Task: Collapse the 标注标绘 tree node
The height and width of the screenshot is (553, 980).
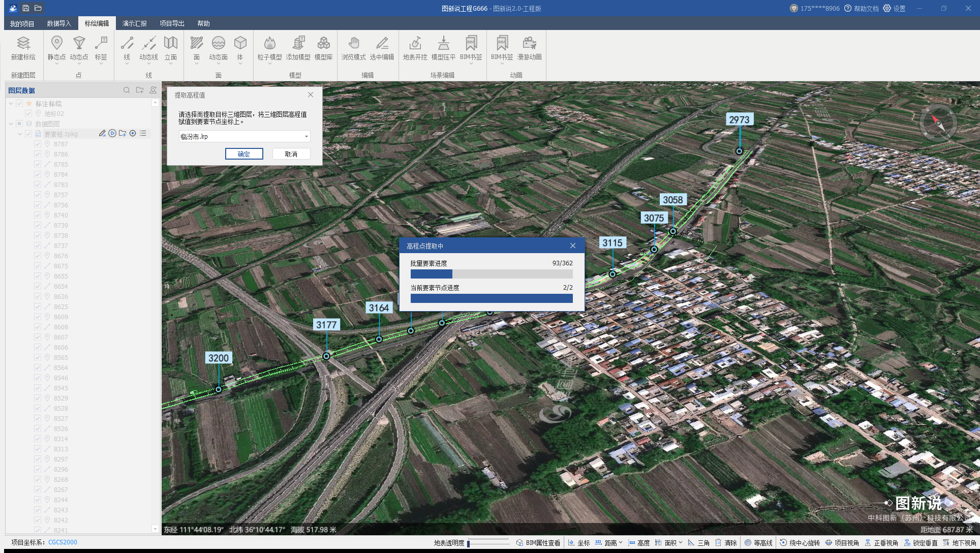Action: (11, 103)
